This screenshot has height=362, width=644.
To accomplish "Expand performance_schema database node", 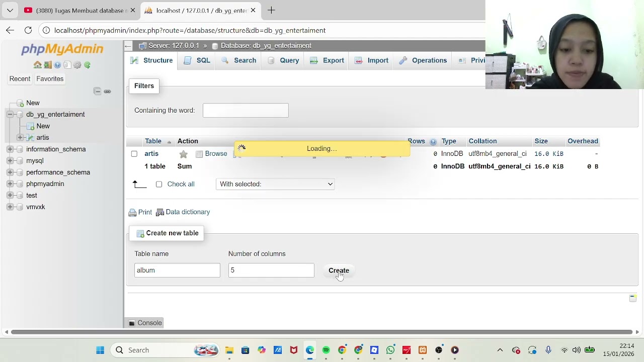I will click(10, 172).
